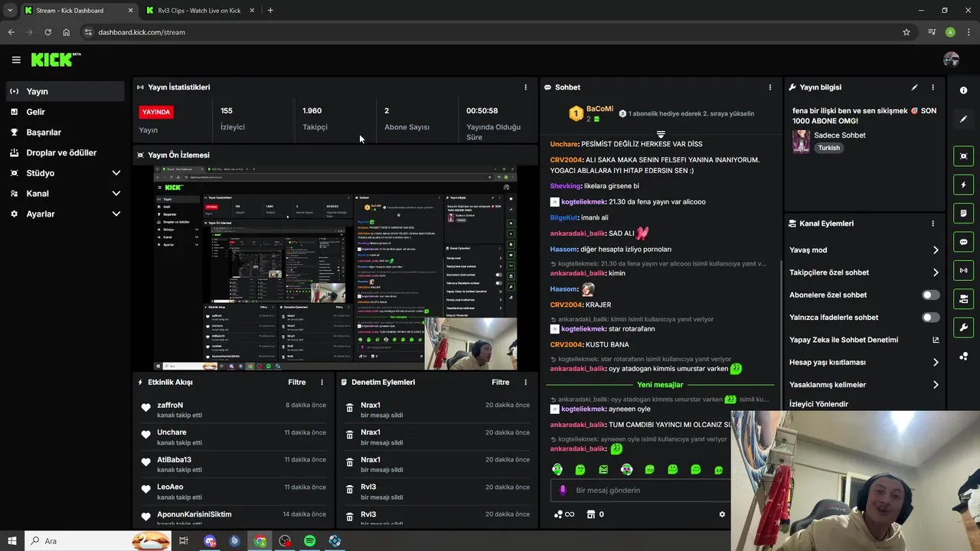Toggle the lightning activity icon in right rail

point(963,184)
